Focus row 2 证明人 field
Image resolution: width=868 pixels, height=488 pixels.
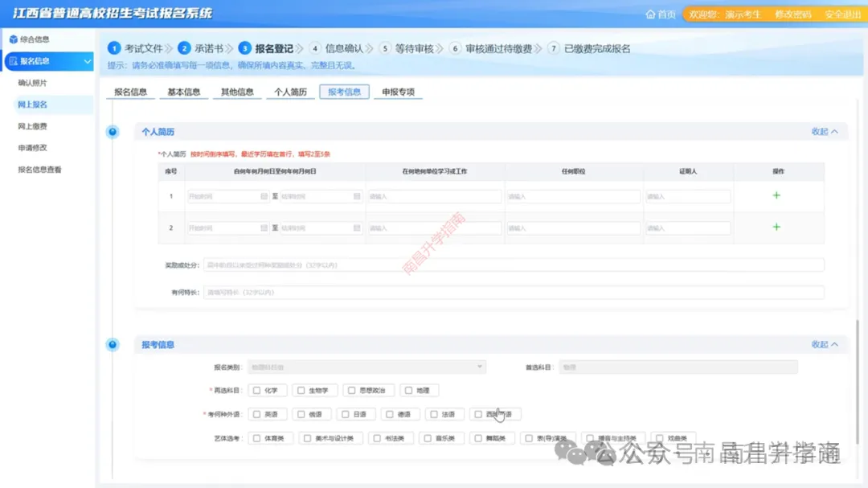tap(688, 228)
